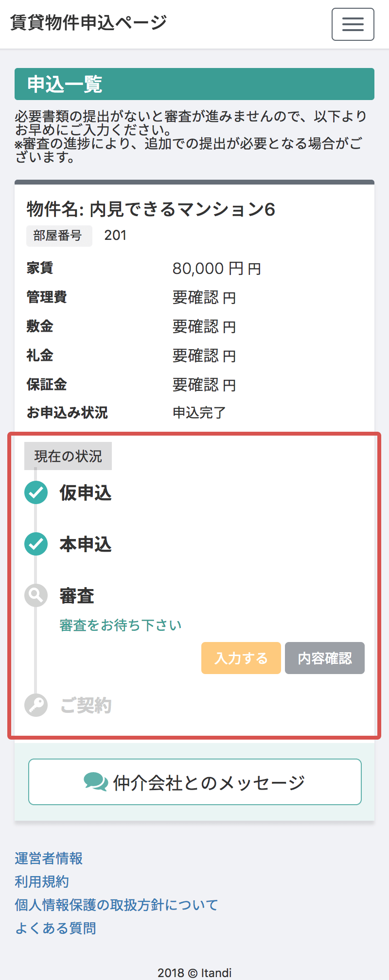Screen dimensions: 389x980
Task: Click the 本申込 green checkmark icon
Action: tap(36, 544)
